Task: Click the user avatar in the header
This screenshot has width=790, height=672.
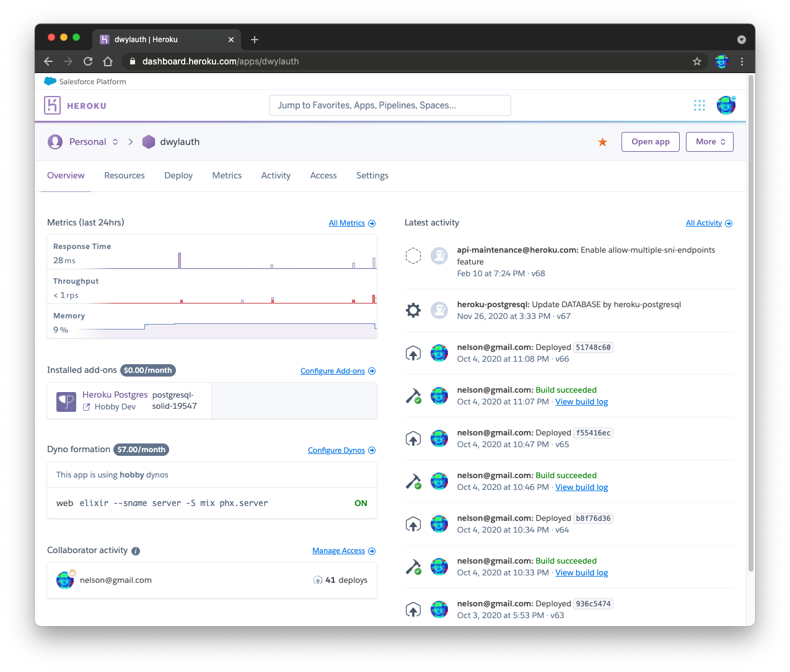Action: point(726,105)
